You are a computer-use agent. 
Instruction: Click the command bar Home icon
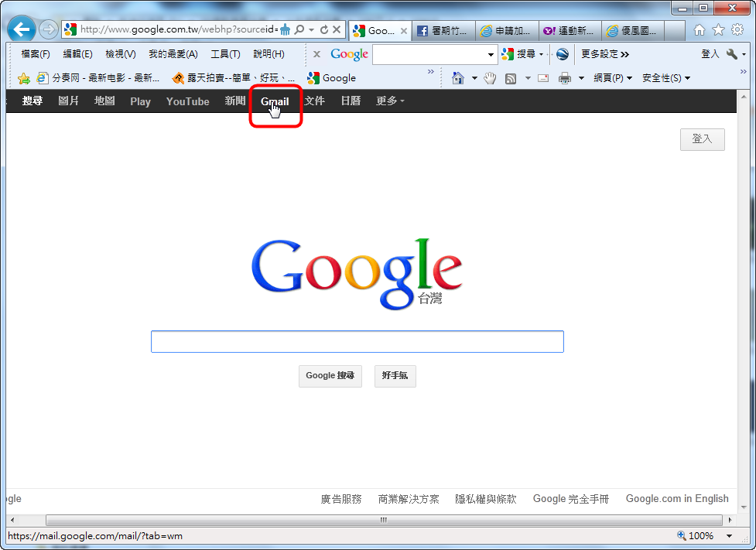point(458,78)
